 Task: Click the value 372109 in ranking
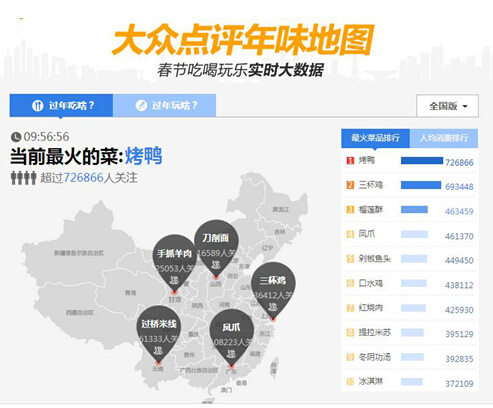coord(459,384)
